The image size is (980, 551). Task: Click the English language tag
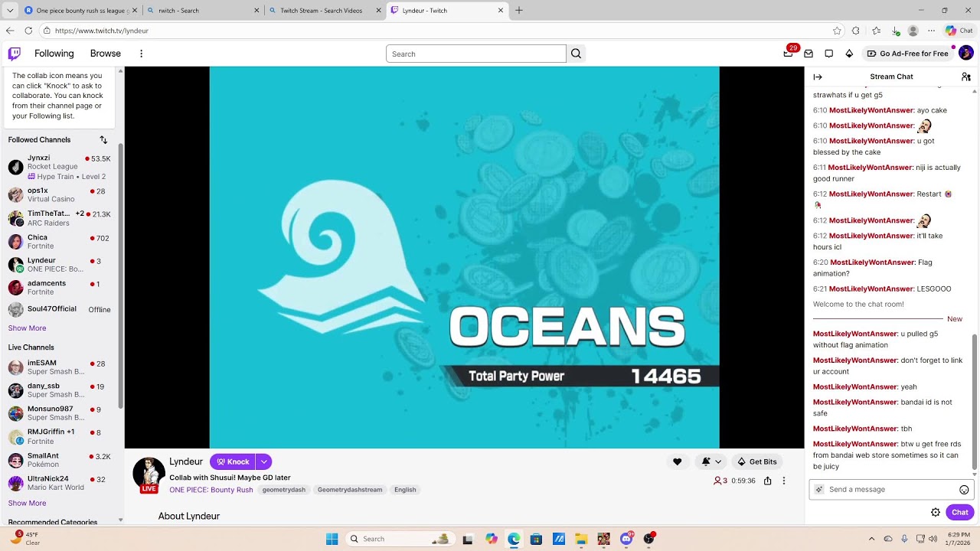click(x=405, y=490)
